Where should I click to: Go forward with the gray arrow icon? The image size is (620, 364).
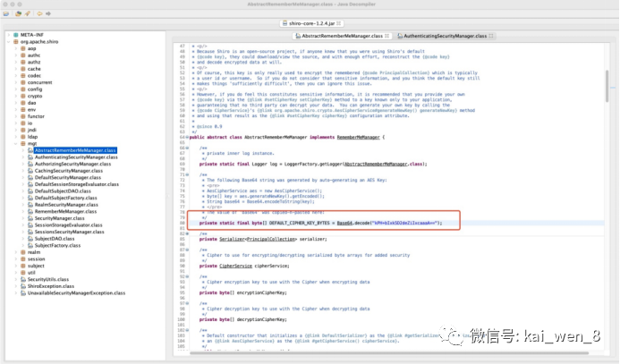point(48,13)
